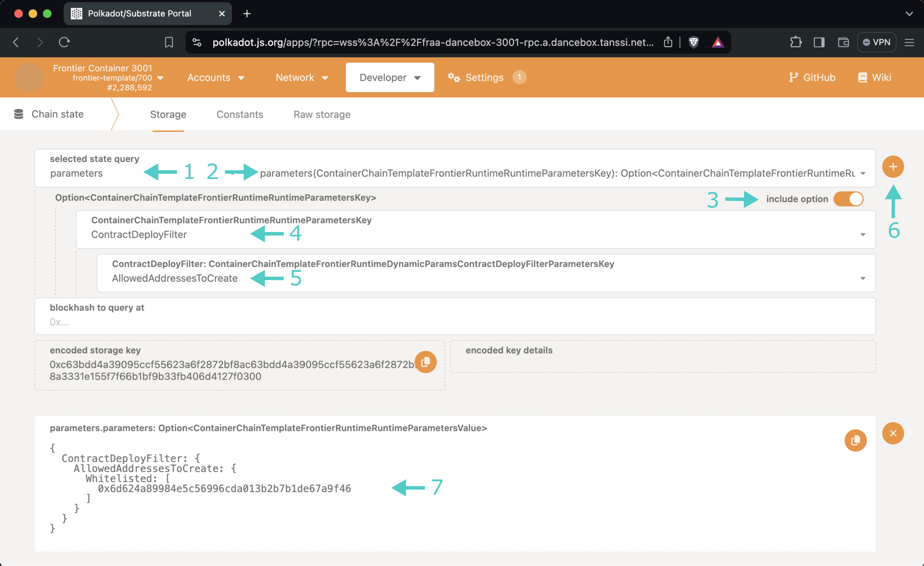924x566 pixels.
Task: Click the blockhash to query at field
Action: pos(455,316)
